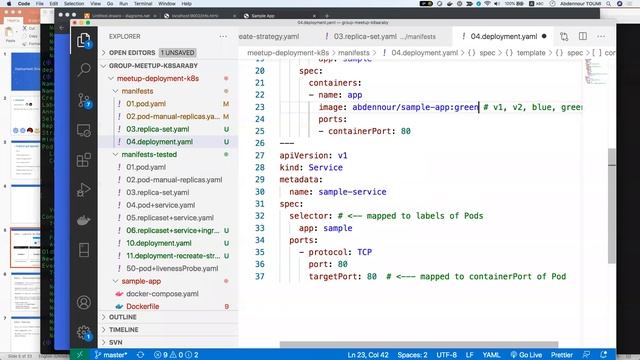Split the editor to the right

tap(583, 36)
